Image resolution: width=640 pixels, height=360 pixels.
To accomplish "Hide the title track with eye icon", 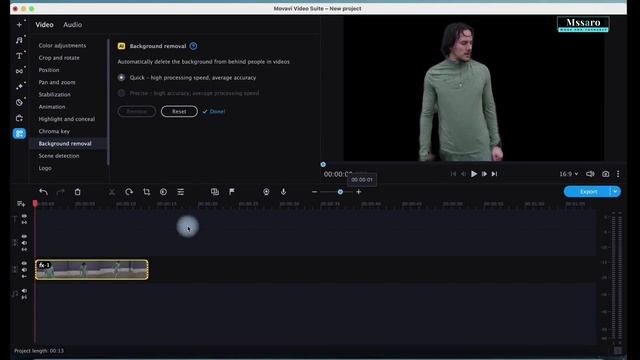I will point(24,216).
